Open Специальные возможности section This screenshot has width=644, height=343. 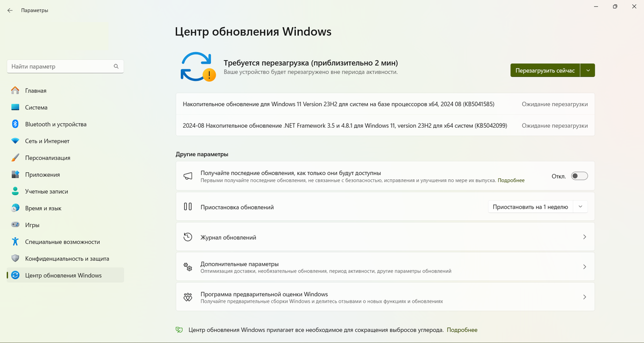[x=65, y=242]
